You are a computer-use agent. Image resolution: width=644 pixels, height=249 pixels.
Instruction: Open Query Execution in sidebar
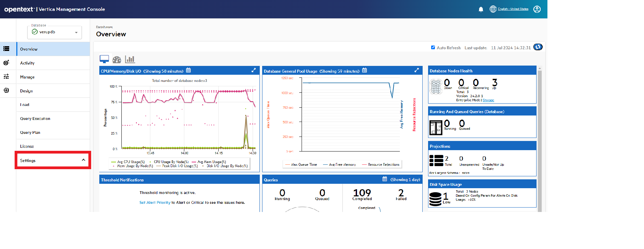click(x=53, y=119)
